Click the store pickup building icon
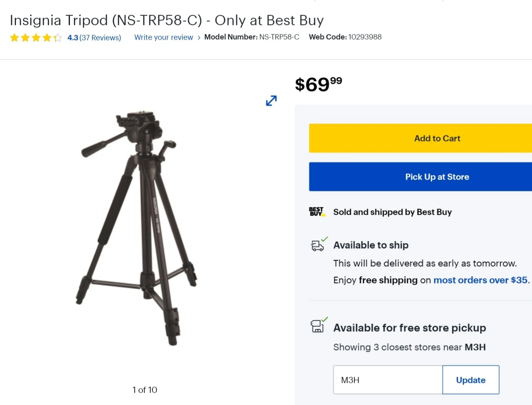 [x=318, y=327]
